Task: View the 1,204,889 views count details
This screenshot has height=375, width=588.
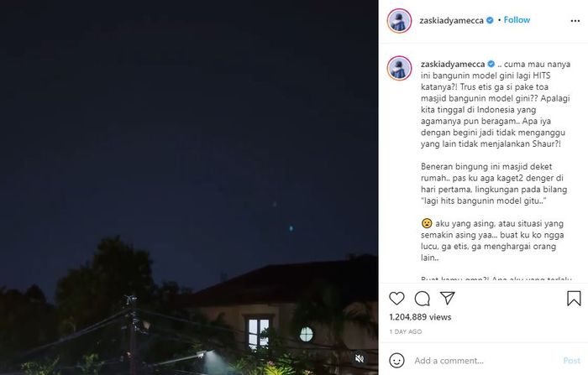Action: pos(420,317)
